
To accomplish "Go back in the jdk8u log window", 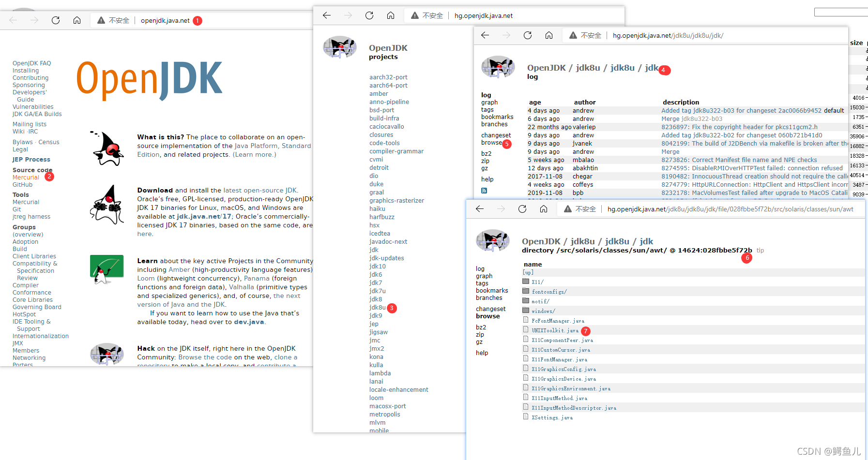I will coord(485,35).
